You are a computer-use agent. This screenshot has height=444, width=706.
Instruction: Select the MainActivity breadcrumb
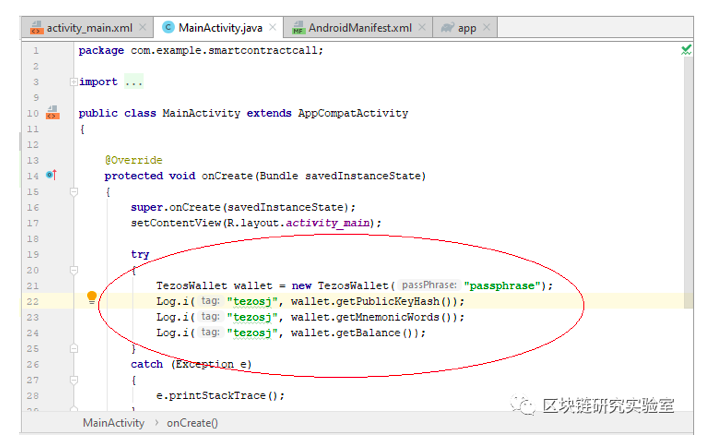[113, 423]
